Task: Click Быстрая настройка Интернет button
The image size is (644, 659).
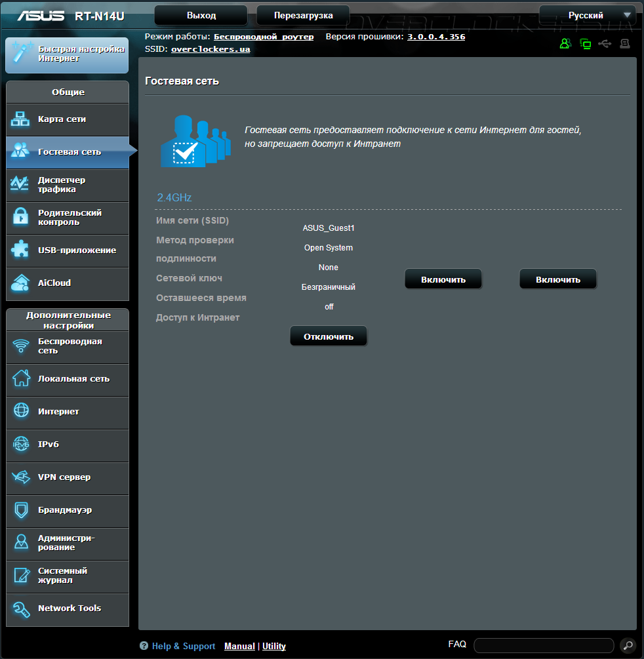Action: pos(67,55)
